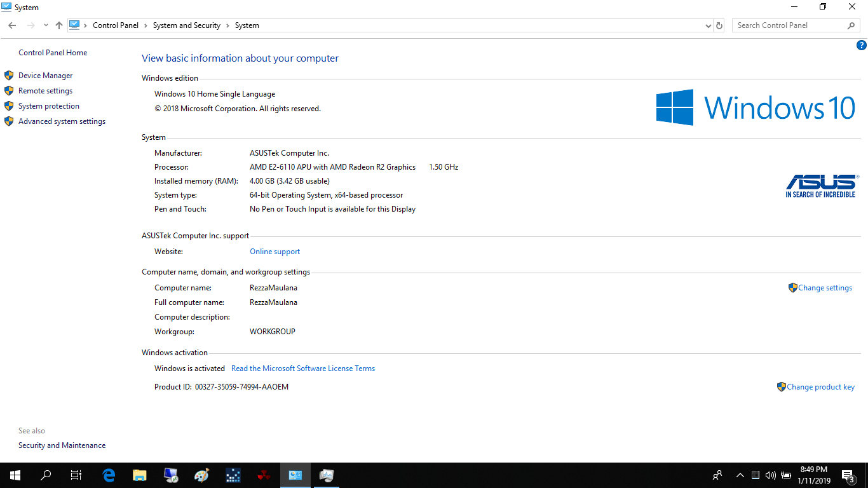Open Security and Maintenance

click(x=62, y=445)
